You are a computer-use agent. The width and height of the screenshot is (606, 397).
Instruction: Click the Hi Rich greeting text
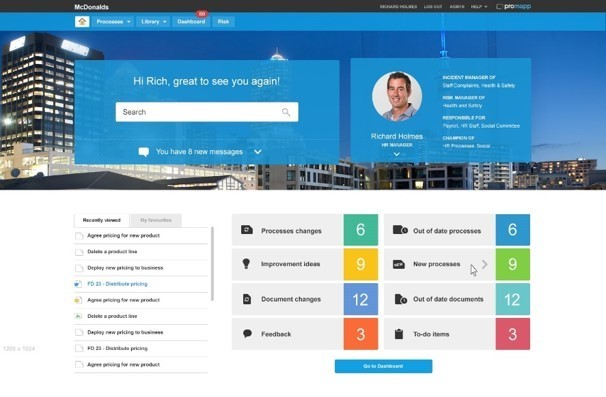[x=206, y=81]
